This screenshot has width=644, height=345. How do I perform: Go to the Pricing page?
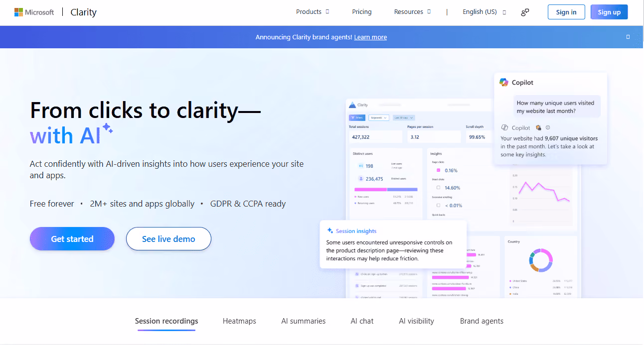[x=362, y=12]
